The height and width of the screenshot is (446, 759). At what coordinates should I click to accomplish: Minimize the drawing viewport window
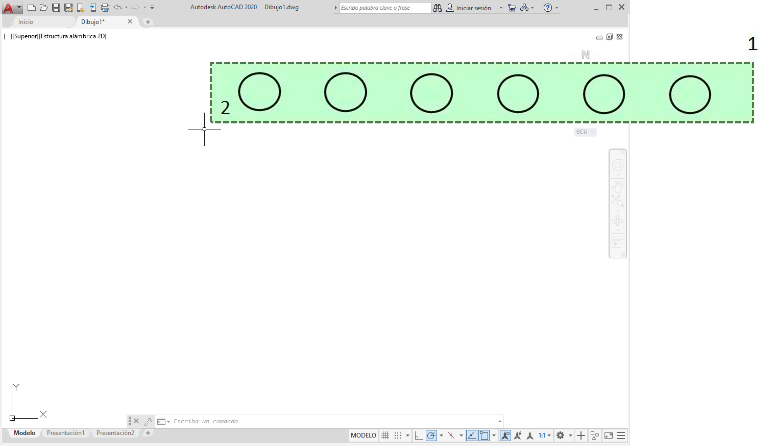[599, 37]
